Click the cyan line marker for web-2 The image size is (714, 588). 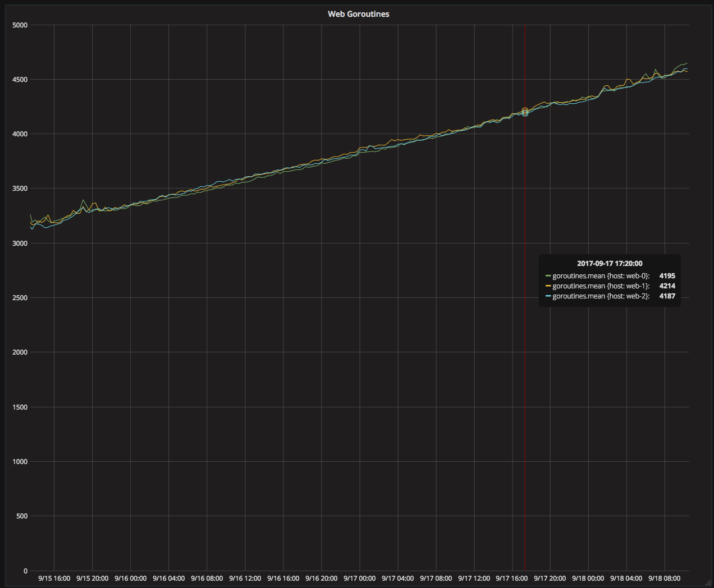tap(547, 296)
